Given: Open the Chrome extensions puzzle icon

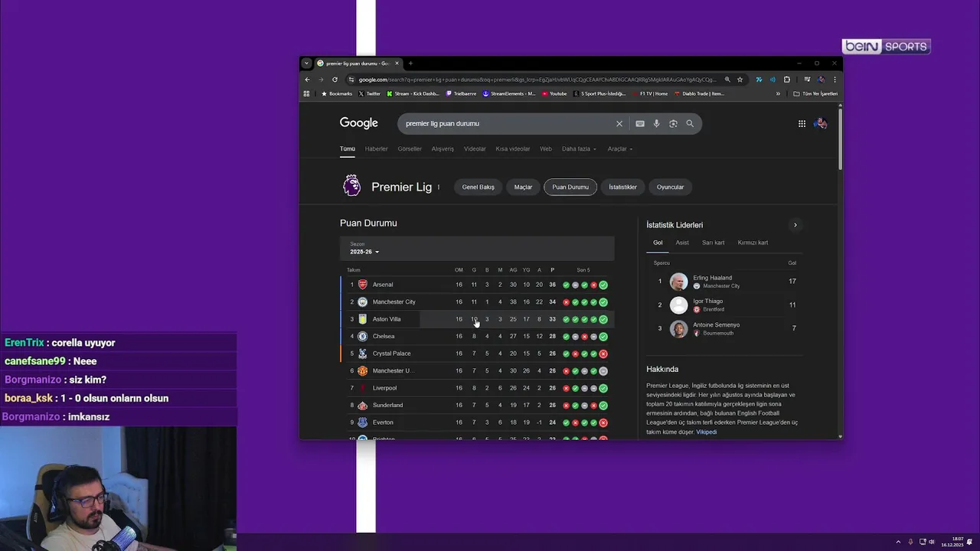Looking at the screenshot, I should [x=786, y=80].
